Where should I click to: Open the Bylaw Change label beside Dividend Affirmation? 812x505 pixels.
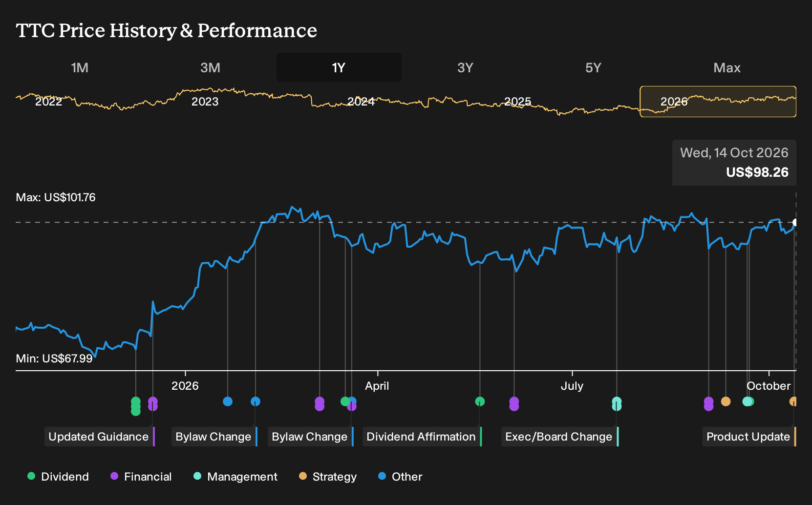click(310, 437)
